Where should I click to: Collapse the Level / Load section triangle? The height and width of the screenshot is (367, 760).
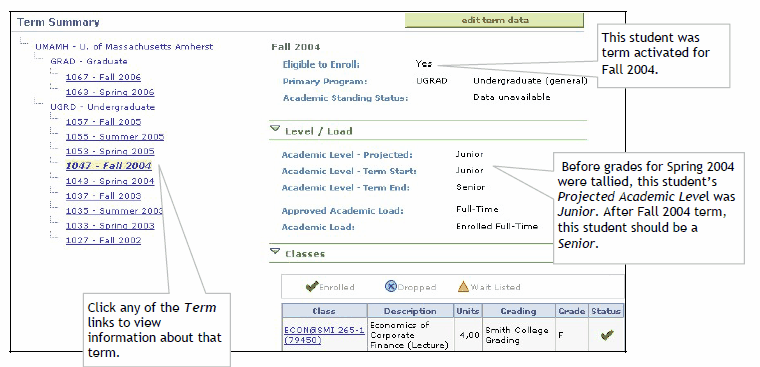(x=275, y=129)
